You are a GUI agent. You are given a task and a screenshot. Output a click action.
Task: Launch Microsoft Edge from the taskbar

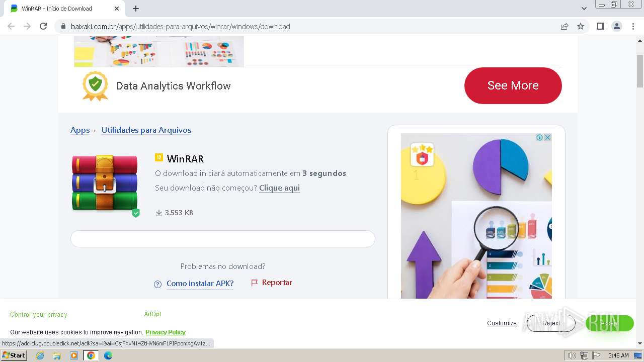[108, 355]
